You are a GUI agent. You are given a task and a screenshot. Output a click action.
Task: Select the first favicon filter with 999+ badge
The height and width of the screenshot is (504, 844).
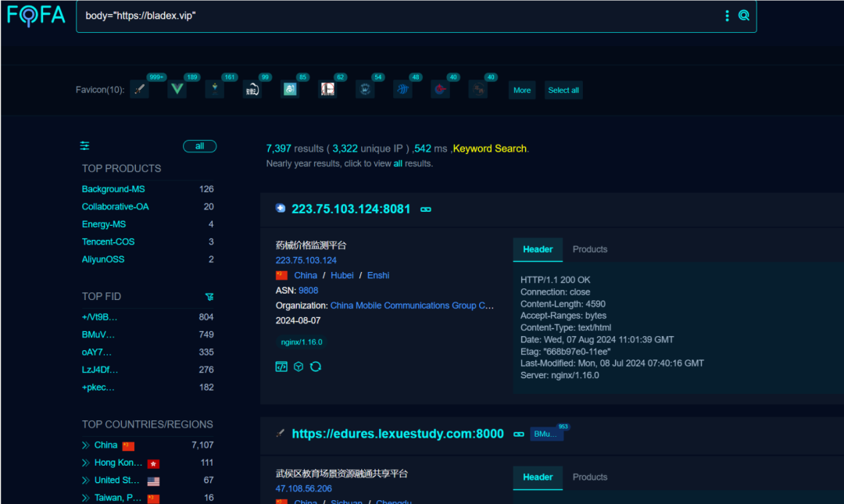tap(139, 89)
